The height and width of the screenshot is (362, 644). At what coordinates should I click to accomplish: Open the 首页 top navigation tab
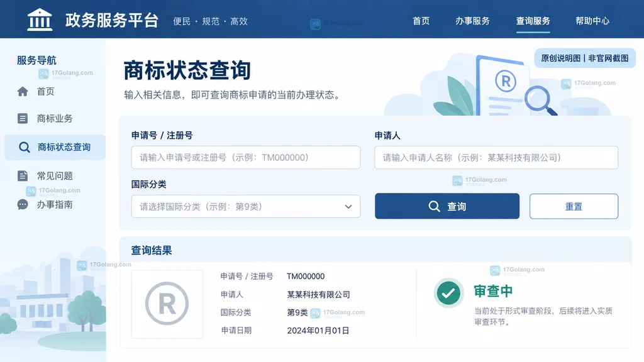[x=421, y=21]
